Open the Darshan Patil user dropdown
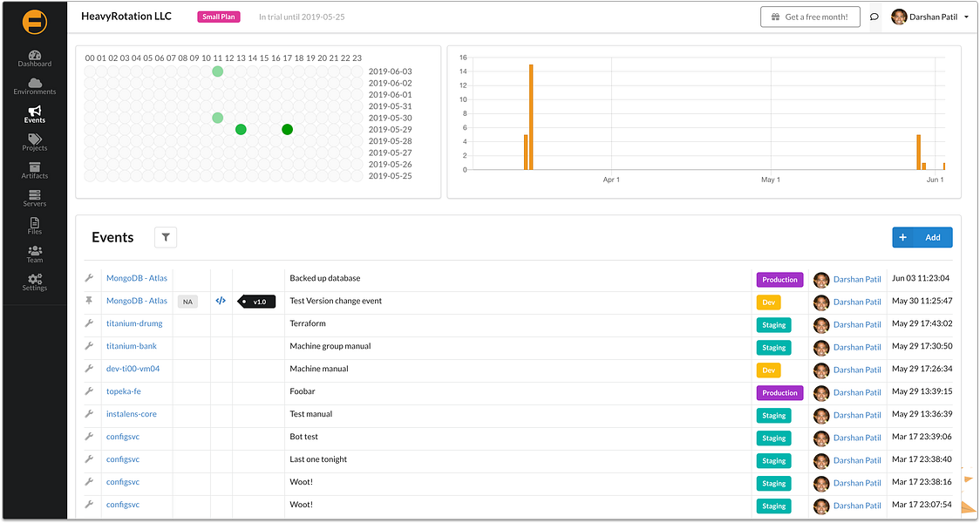 930,17
